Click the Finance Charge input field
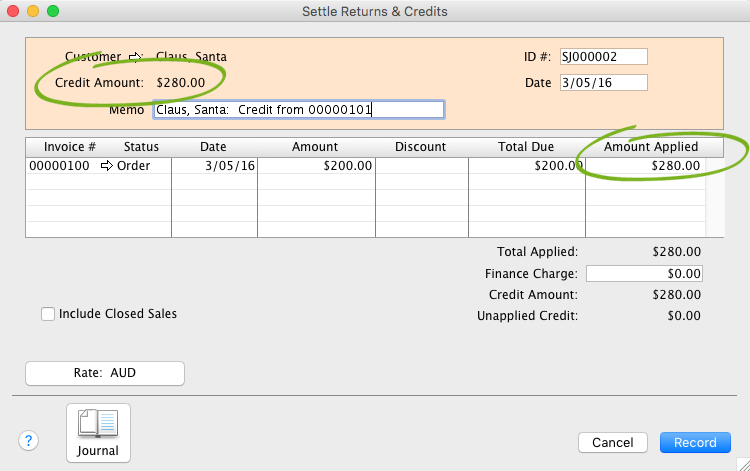Viewport: 750px width, 471px height. [x=644, y=273]
